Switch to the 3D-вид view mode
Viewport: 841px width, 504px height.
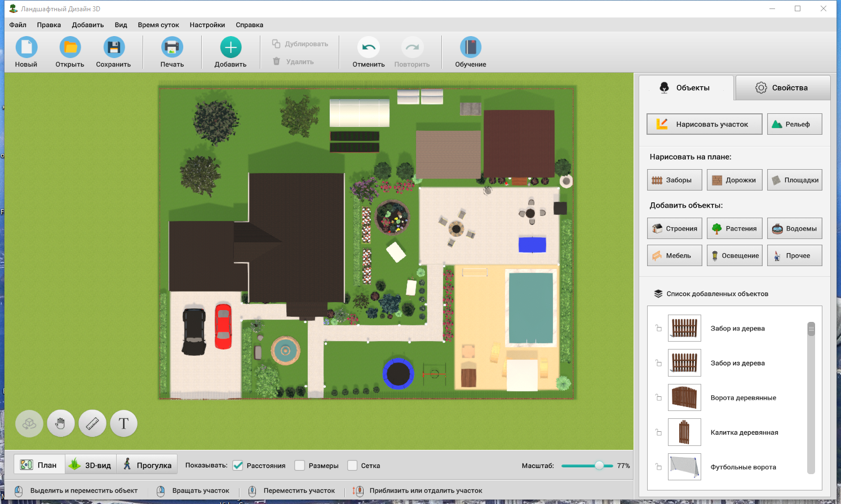pyautogui.click(x=90, y=465)
